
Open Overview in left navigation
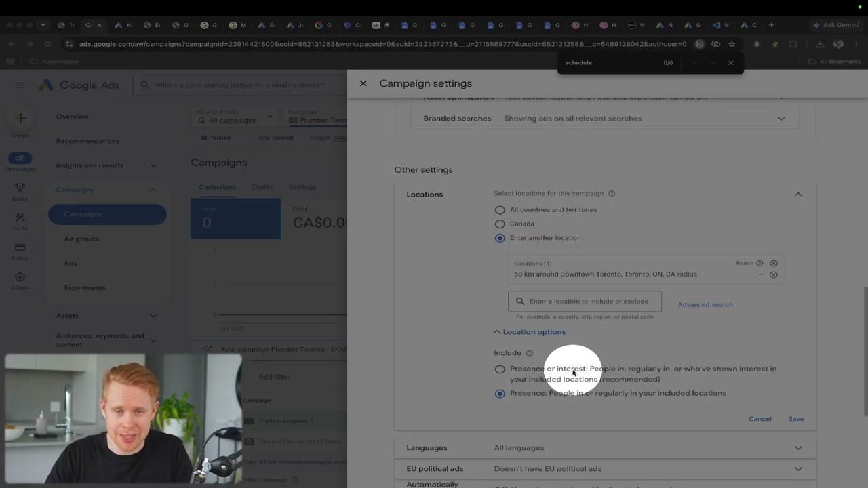pyautogui.click(x=73, y=117)
